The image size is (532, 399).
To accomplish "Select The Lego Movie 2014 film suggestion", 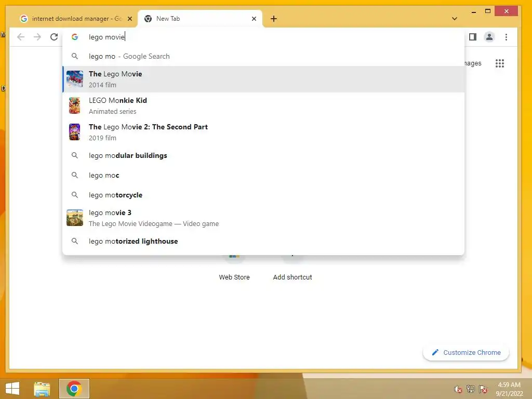I will pos(263,79).
